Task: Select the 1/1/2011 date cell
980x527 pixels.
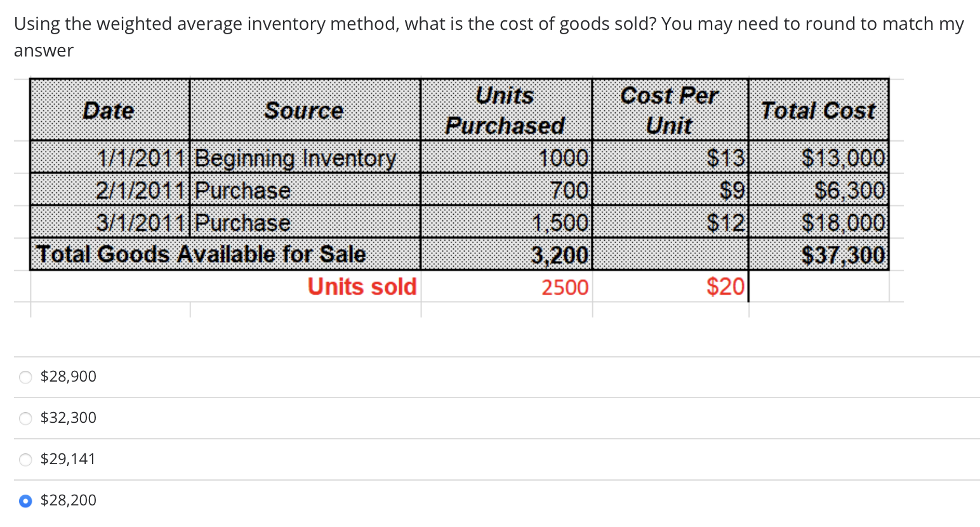Action: point(137,158)
